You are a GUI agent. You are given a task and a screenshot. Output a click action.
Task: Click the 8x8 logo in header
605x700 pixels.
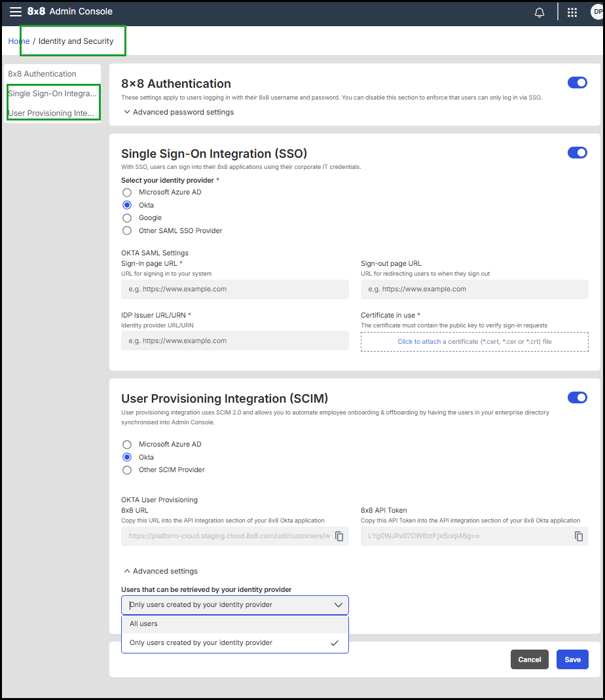[x=36, y=11]
